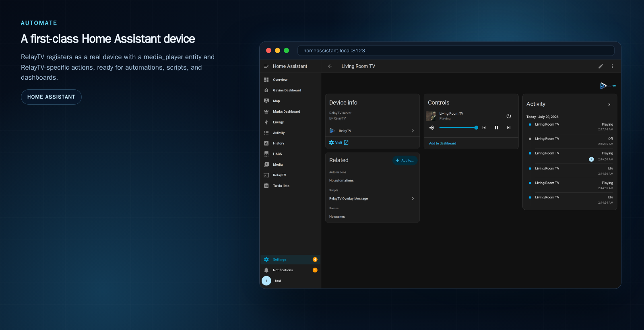Go back with the arrow beside Living Room TV

330,66
